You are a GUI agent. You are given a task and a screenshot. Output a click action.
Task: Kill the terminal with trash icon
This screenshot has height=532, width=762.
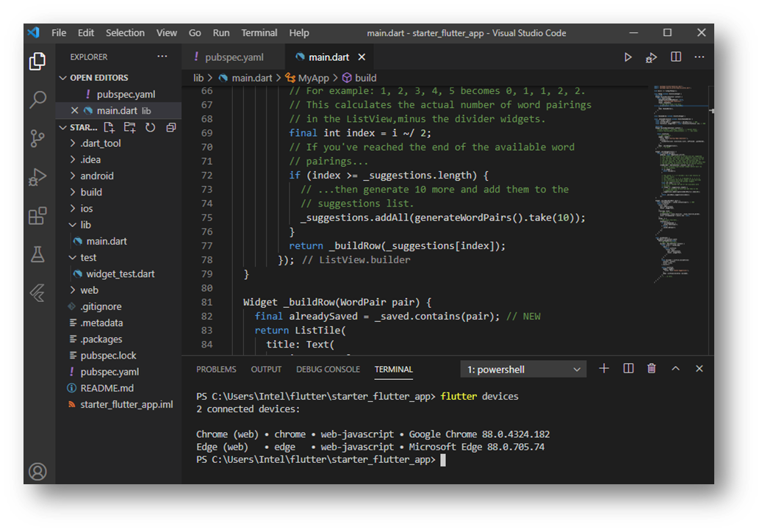point(652,368)
